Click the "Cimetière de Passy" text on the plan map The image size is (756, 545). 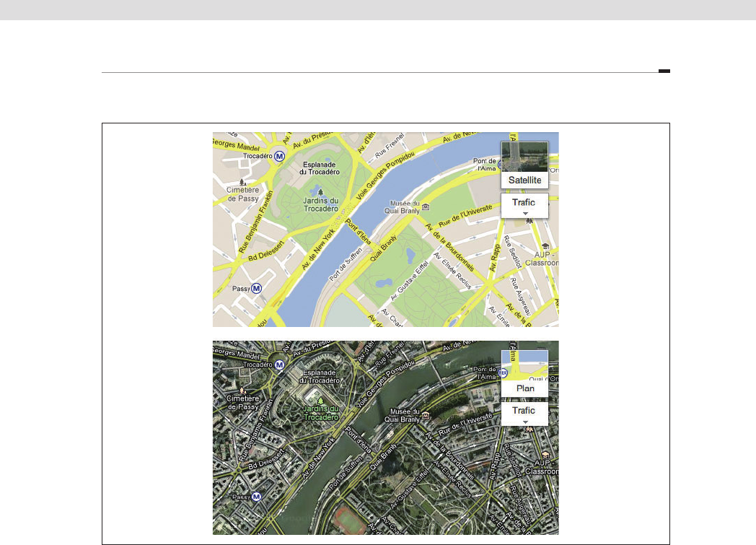click(243, 194)
